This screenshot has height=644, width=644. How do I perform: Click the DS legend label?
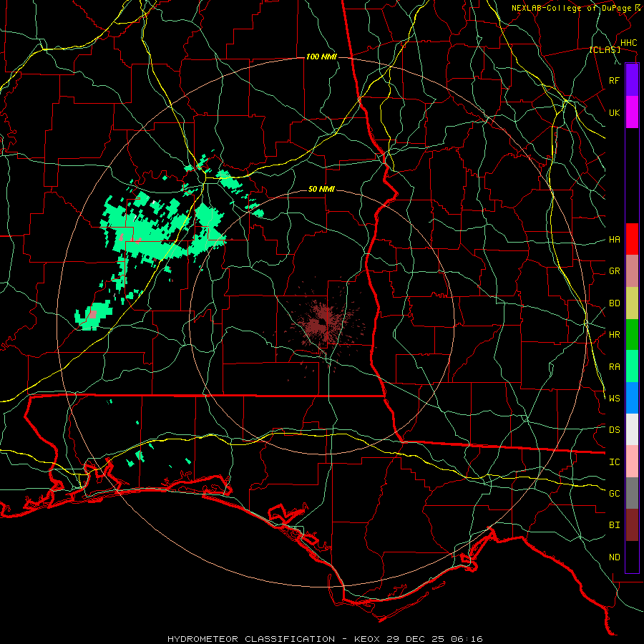pos(615,430)
